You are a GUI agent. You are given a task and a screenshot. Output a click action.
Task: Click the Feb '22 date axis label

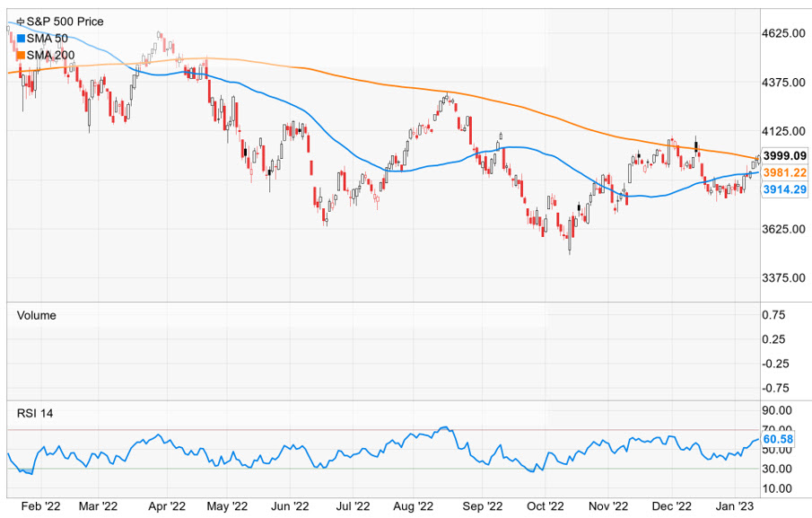click(x=41, y=506)
